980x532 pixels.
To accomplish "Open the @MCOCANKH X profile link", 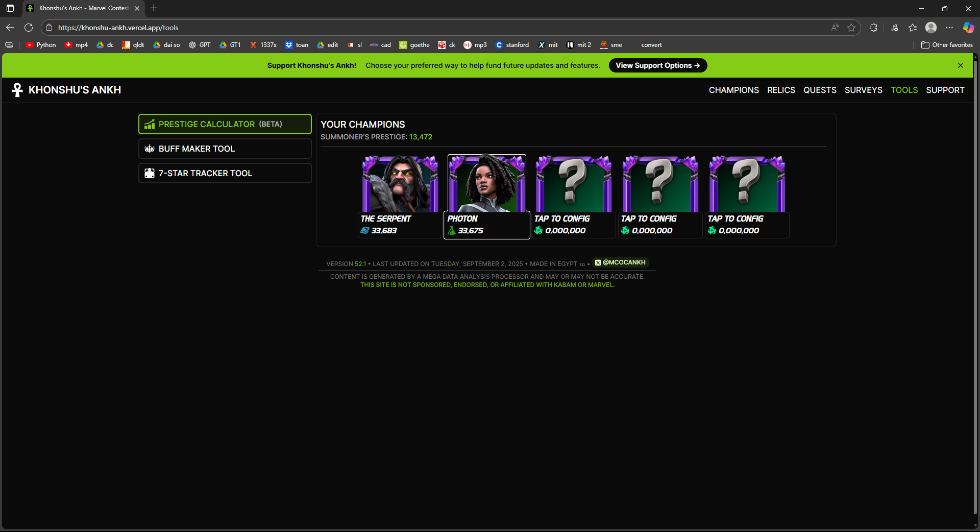I will pos(620,262).
